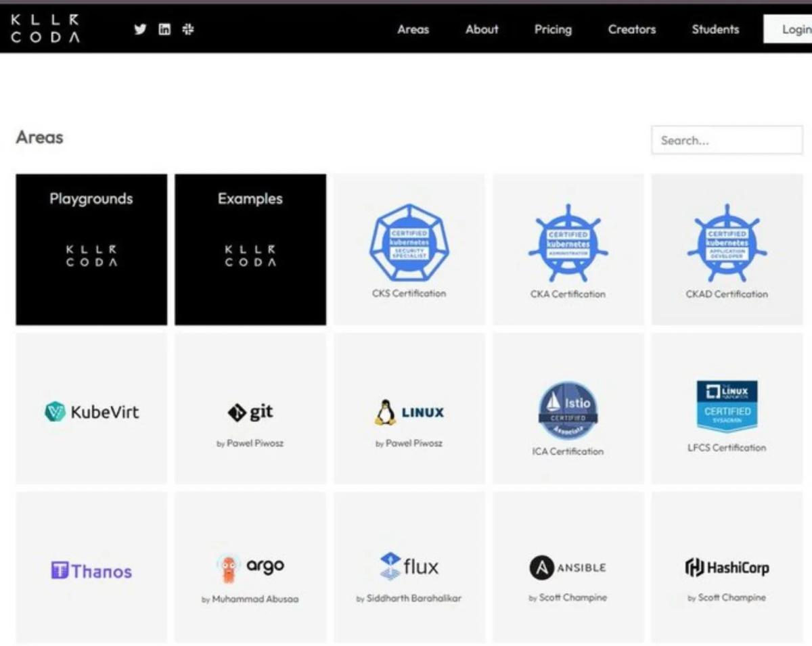Click the Login button
The height and width of the screenshot is (646, 812).
point(796,29)
